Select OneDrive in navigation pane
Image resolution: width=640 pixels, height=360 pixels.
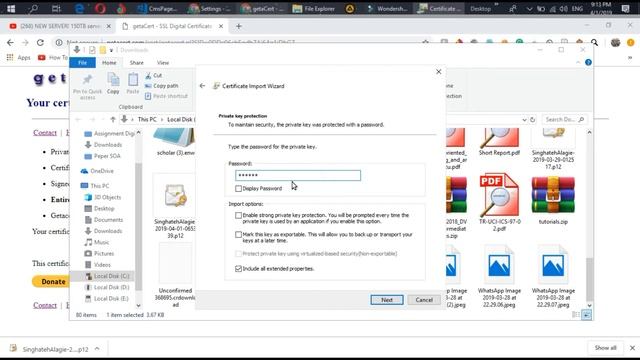click(x=97, y=171)
